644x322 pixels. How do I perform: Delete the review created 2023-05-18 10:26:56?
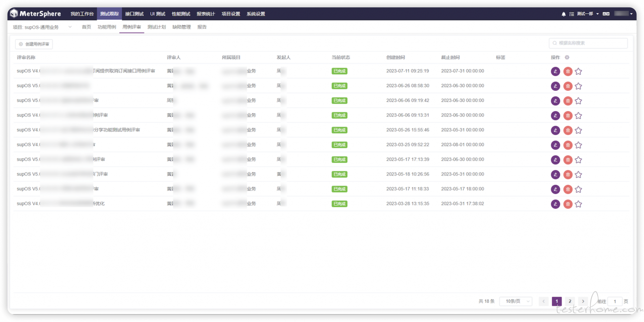[x=568, y=175]
